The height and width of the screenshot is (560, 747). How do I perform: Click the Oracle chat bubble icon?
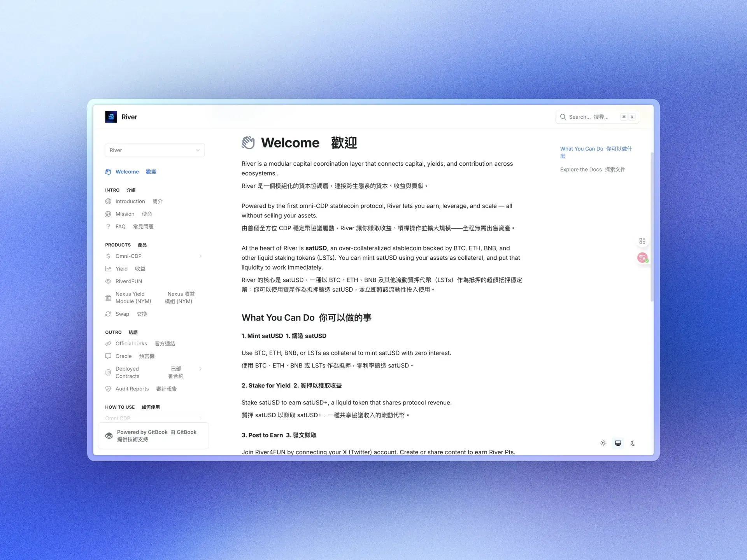(x=108, y=356)
